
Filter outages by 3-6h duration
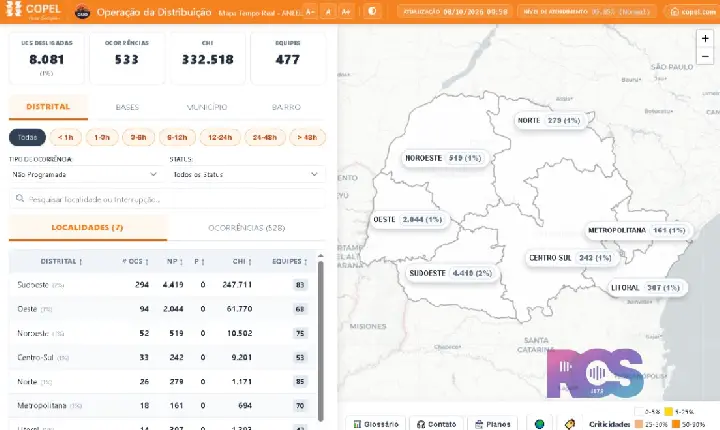pyautogui.click(x=138, y=137)
